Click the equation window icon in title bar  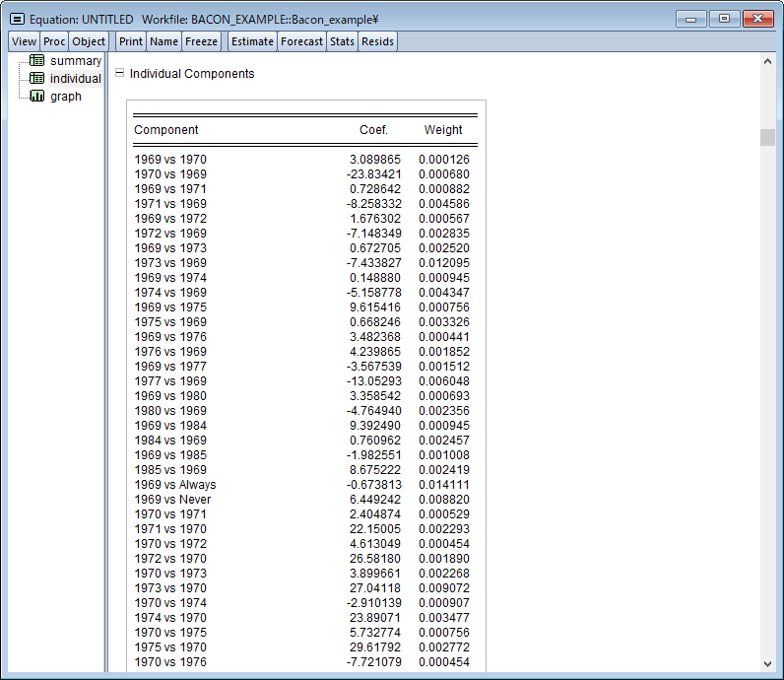pos(17,20)
